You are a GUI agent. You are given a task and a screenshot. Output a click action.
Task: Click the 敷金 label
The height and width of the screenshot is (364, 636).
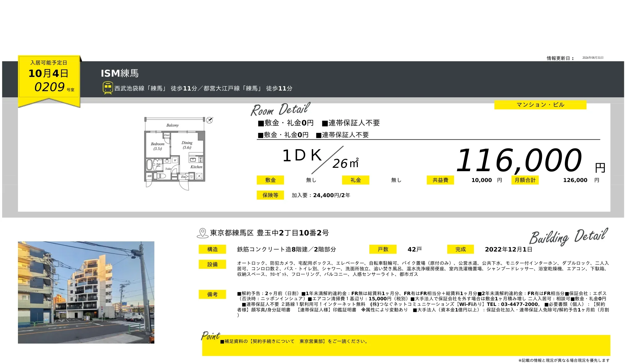270,180
